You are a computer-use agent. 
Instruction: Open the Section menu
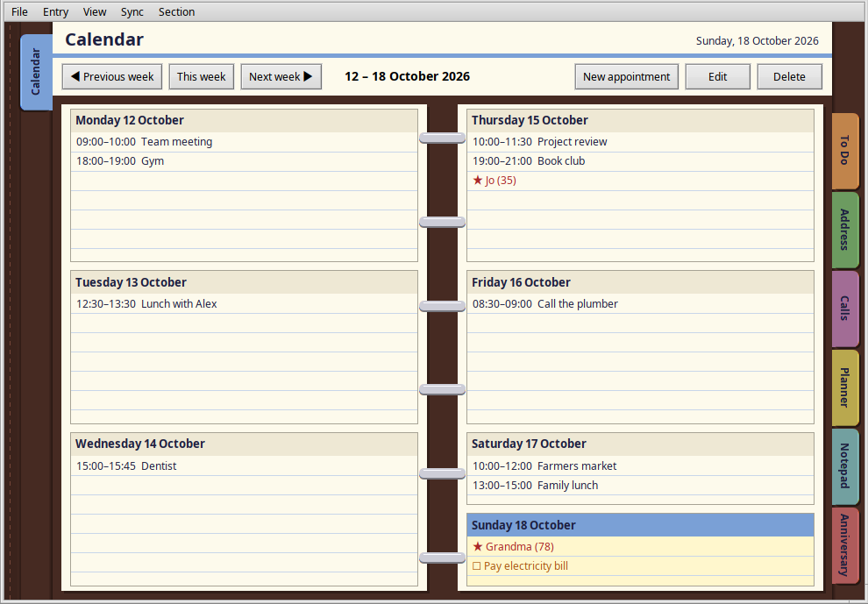click(x=176, y=11)
